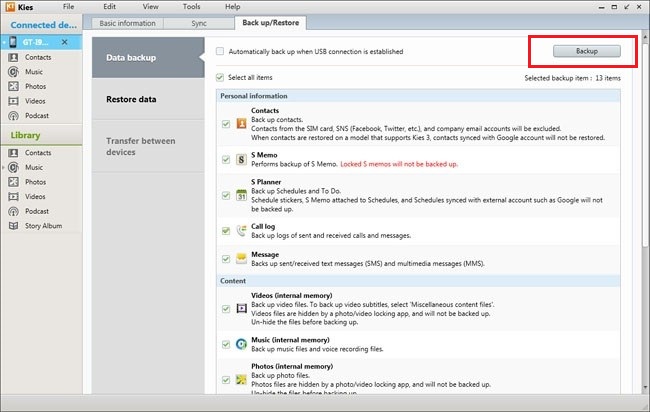The image size is (650, 412).
Task: Expand the Library Music tree arrow
Action: (4, 168)
